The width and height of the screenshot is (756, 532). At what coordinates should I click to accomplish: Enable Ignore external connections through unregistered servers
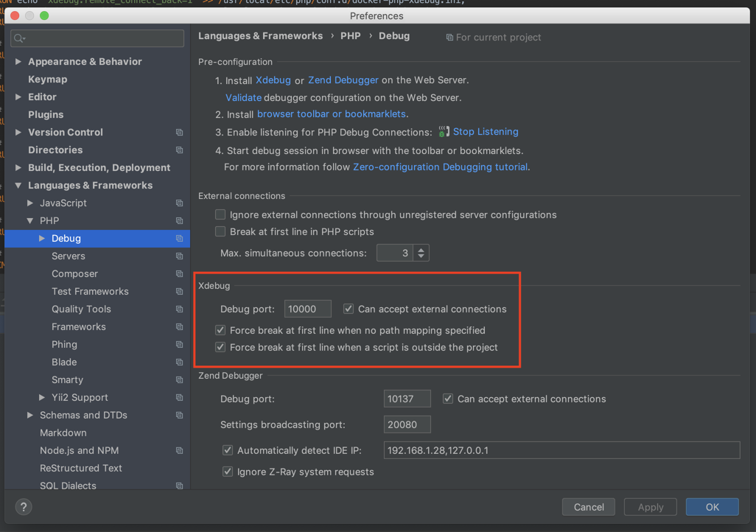[x=220, y=214]
